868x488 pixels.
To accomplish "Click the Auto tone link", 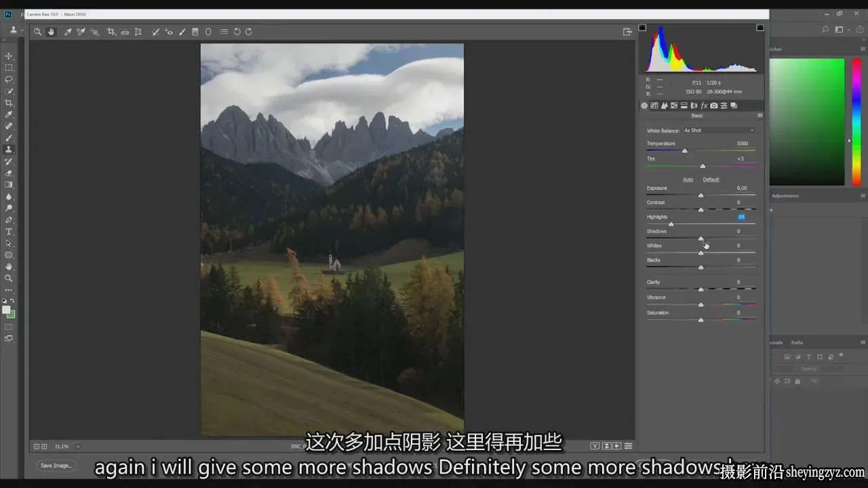I will click(688, 180).
